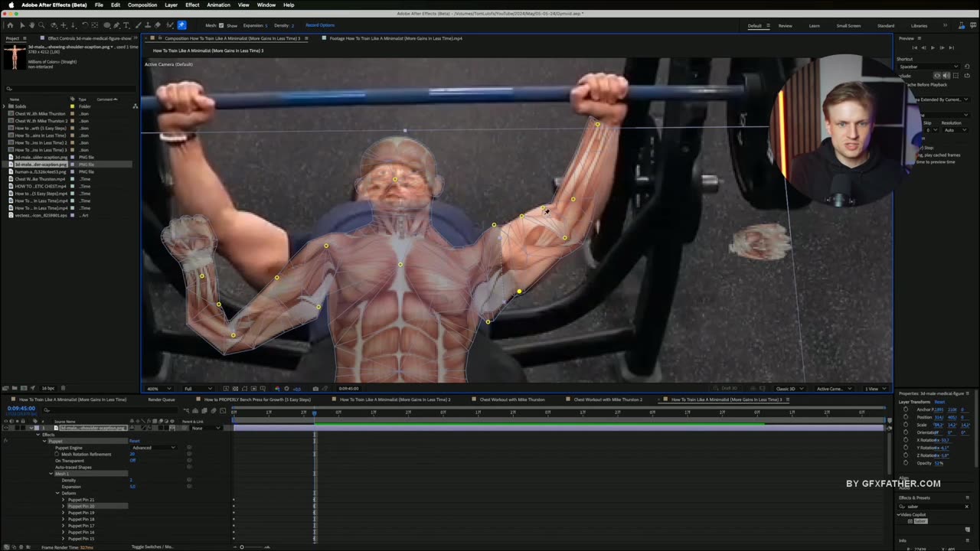Pick the Pen tool
The width and height of the screenshot is (980, 551).
coord(116,25)
